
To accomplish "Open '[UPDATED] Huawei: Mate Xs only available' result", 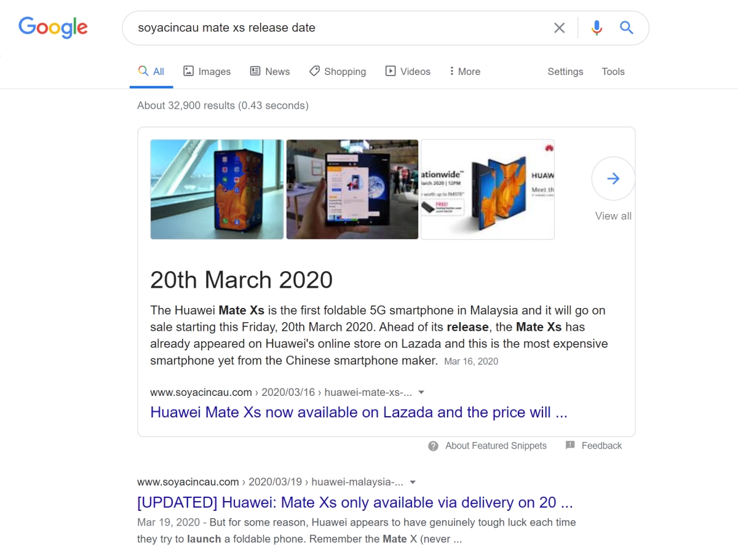I will click(355, 502).
